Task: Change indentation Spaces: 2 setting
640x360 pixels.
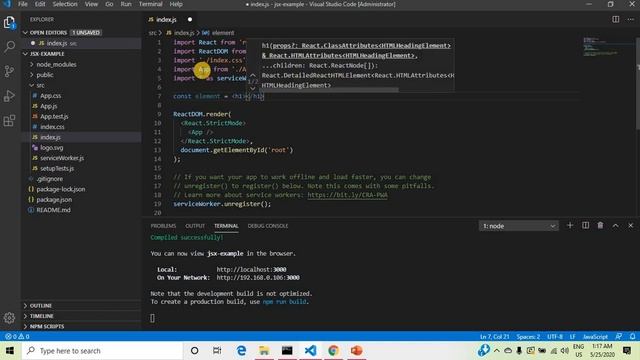Action: click(x=528, y=336)
